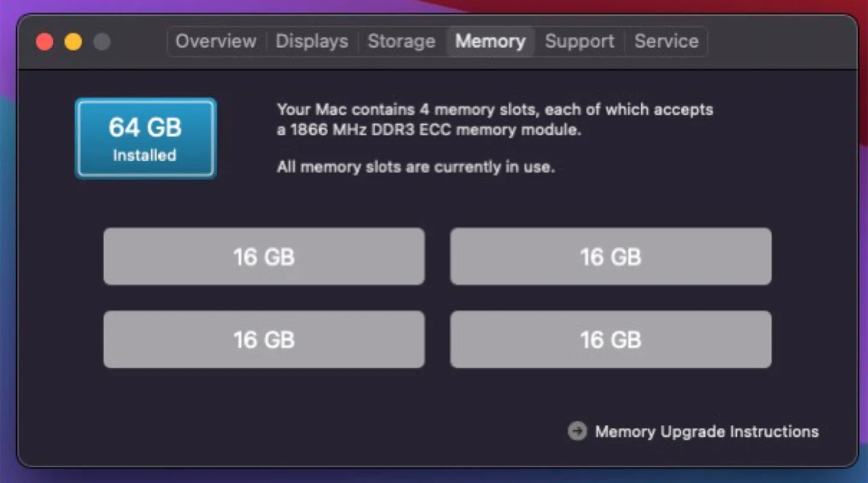
Task: Select the top-right 16 GB memory slot
Action: coord(611,256)
